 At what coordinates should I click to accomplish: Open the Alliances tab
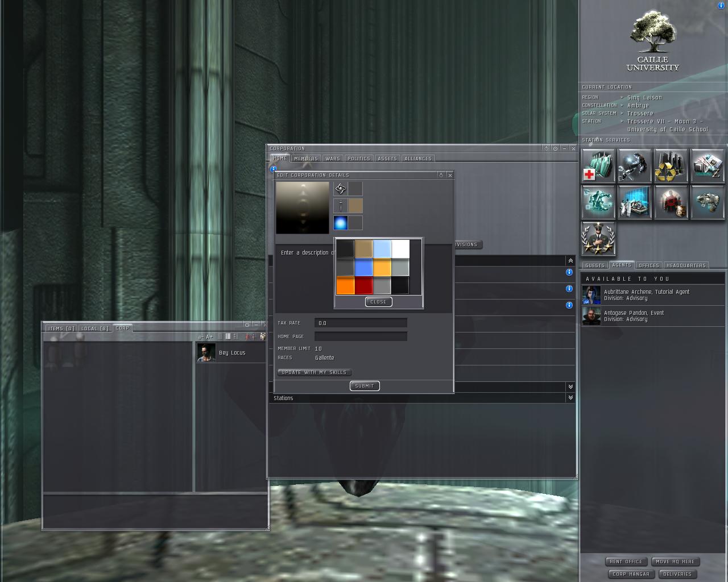point(418,159)
